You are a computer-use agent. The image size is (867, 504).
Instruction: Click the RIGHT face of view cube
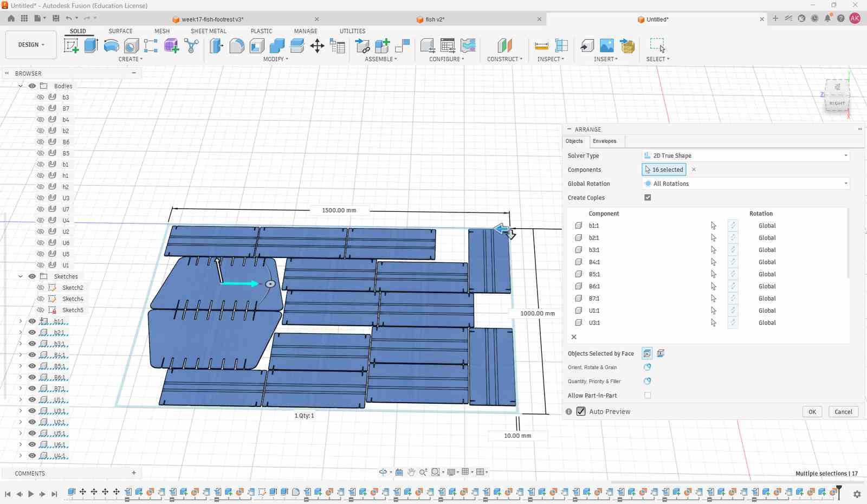837,103
